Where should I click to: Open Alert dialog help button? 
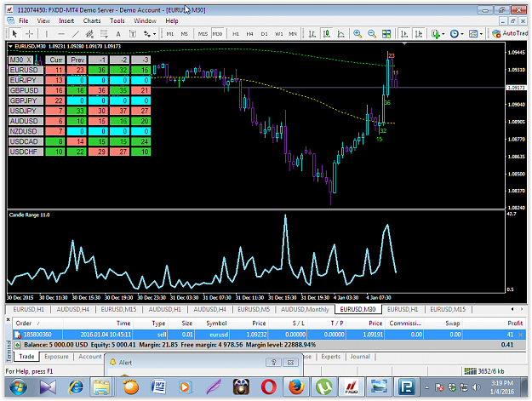pos(273,363)
